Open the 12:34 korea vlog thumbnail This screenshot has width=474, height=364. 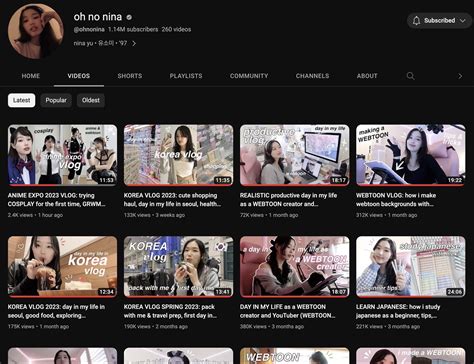point(62,267)
